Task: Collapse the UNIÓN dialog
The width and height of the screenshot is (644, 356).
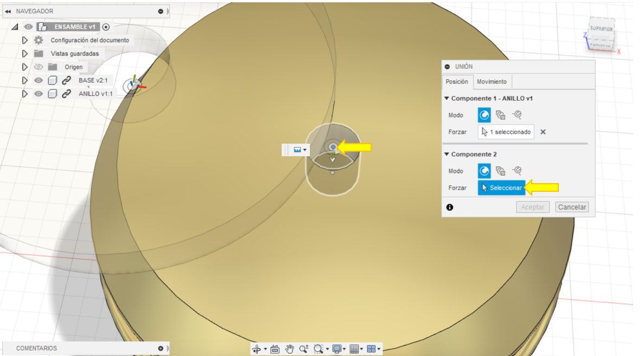Action: pyautogui.click(x=447, y=67)
